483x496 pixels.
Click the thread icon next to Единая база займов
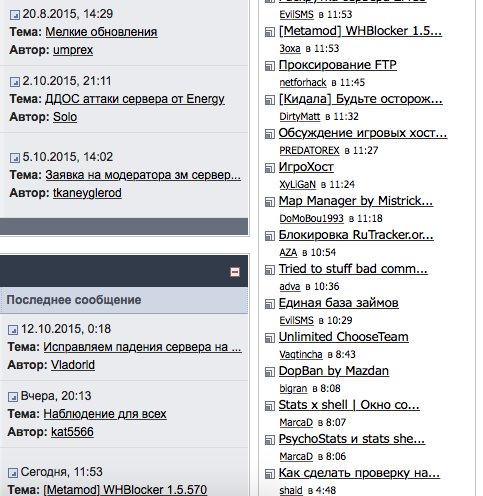pos(270,304)
